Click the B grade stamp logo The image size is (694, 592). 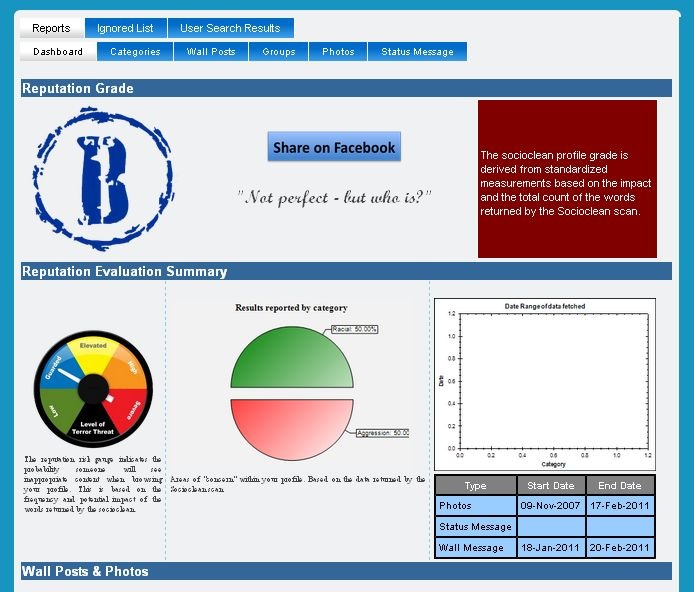pyautogui.click(x=102, y=178)
